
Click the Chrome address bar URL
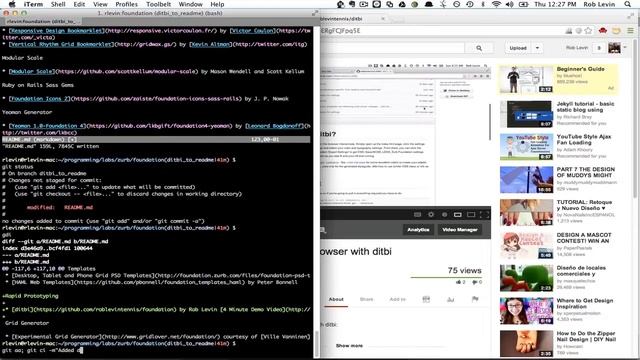point(340,31)
